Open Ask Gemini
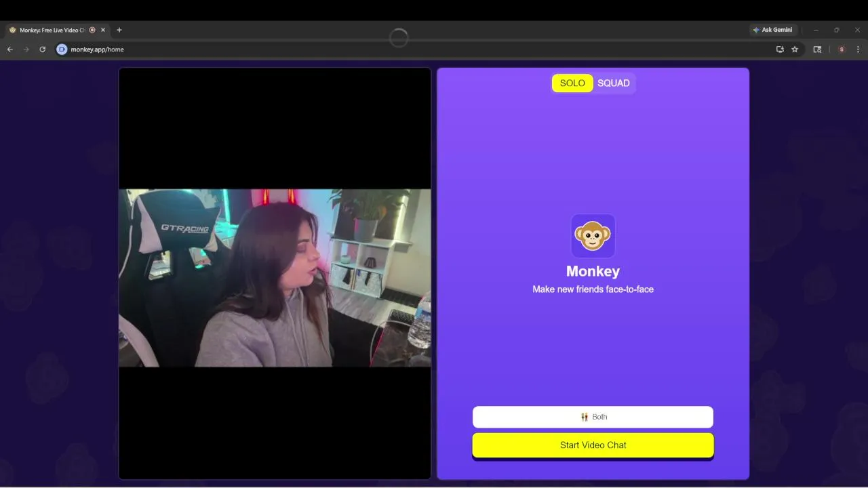Image resolution: width=868 pixels, height=488 pixels. coord(772,30)
